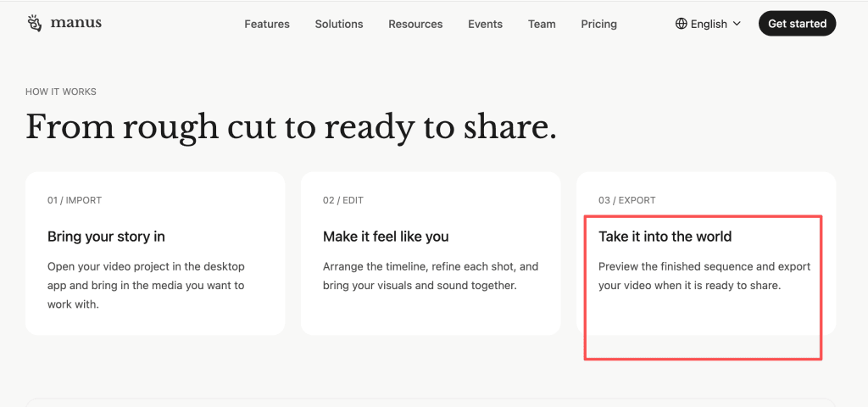Click the 01 / IMPORT label

tap(75, 200)
